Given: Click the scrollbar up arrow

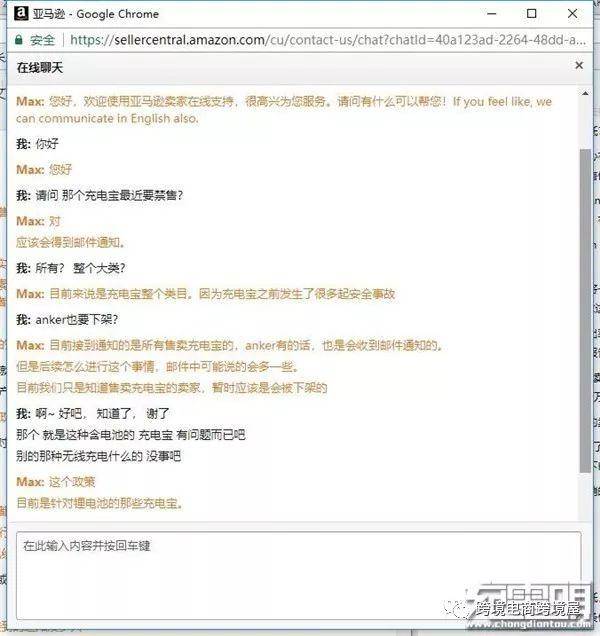Looking at the screenshot, I should coord(585,94).
